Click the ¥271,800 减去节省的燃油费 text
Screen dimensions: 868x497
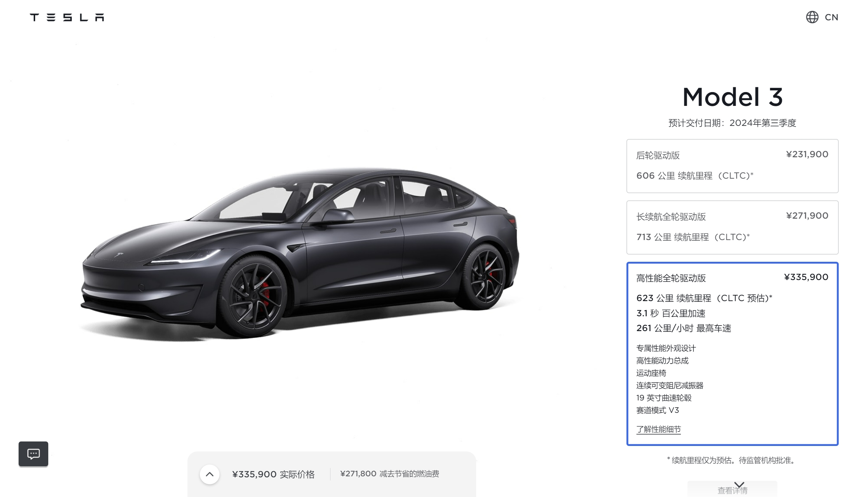click(389, 474)
